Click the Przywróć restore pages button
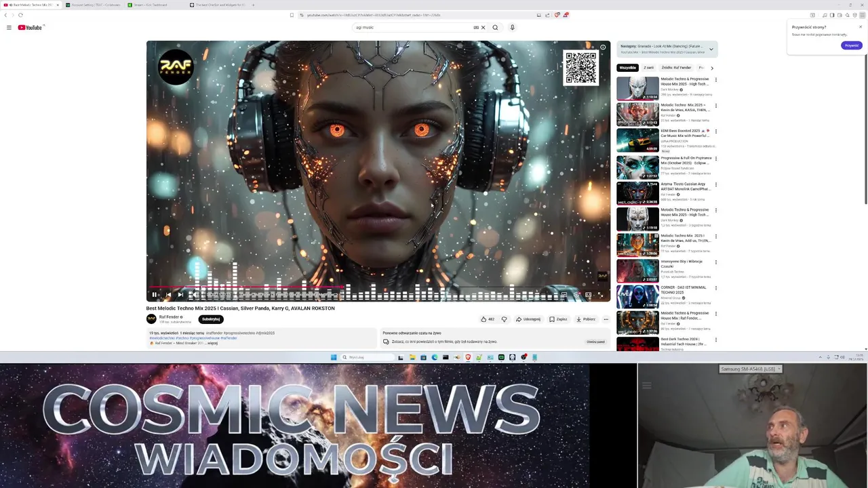This screenshot has width=868, height=488. [852, 45]
